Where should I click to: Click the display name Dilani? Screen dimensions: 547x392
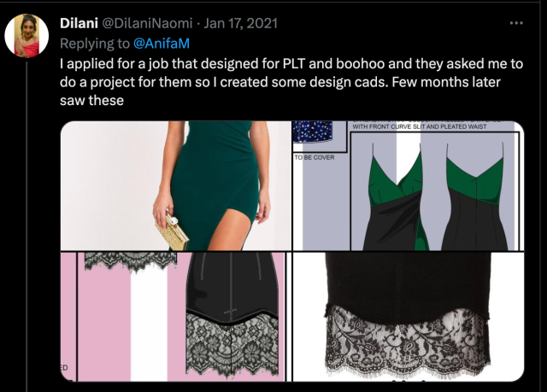click(x=79, y=23)
